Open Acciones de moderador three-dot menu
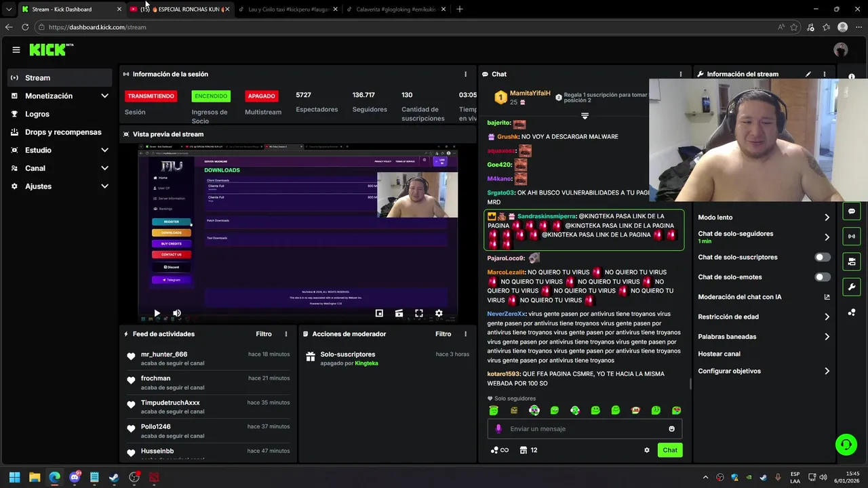This screenshot has width=868, height=488. click(x=465, y=334)
